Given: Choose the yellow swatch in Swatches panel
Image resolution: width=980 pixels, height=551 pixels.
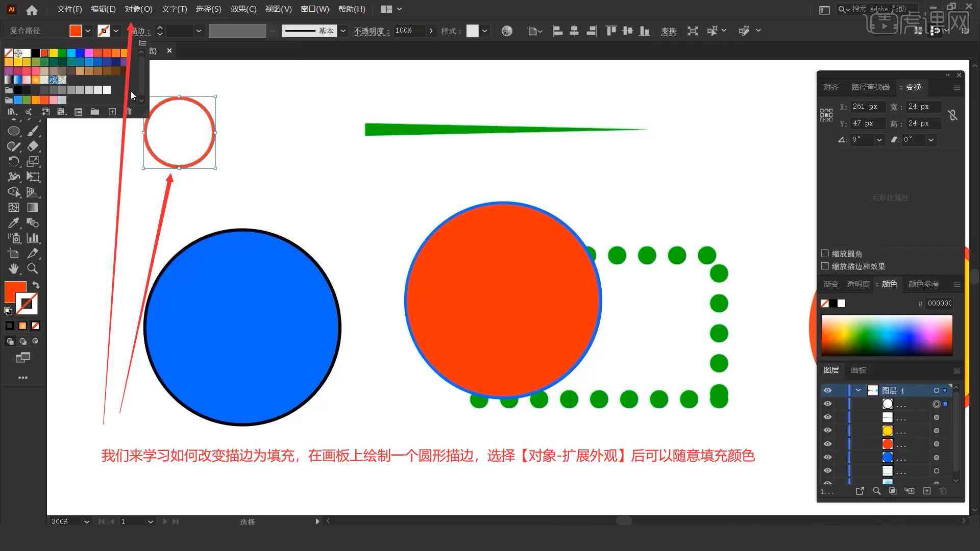Looking at the screenshot, I should 53,53.
